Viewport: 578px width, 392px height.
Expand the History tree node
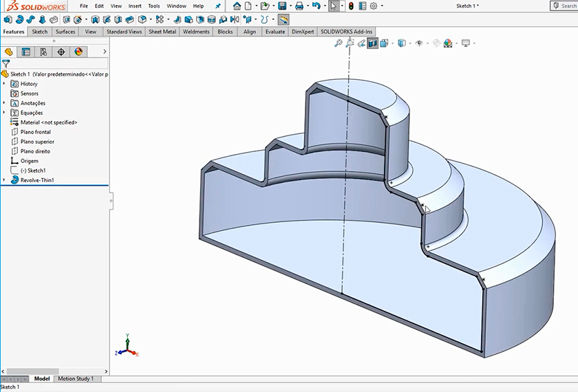(4, 84)
